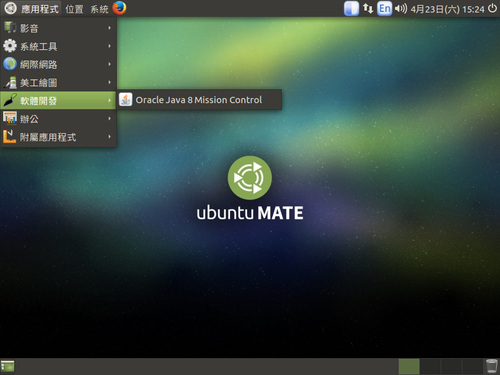
Task: Open the 辦公 office category
Action: [x=58, y=119]
